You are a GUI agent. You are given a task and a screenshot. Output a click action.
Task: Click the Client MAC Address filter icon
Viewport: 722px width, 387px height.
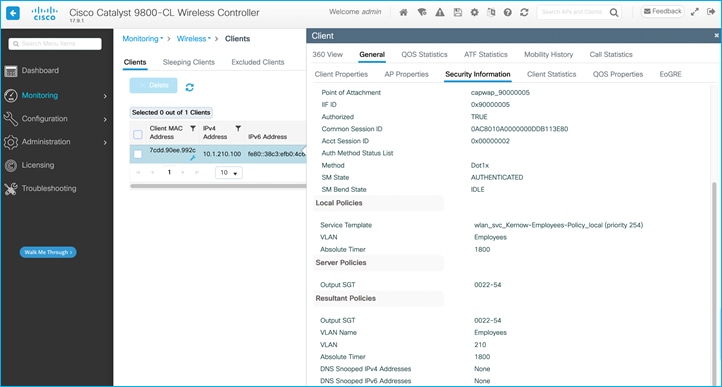[193, 129]
